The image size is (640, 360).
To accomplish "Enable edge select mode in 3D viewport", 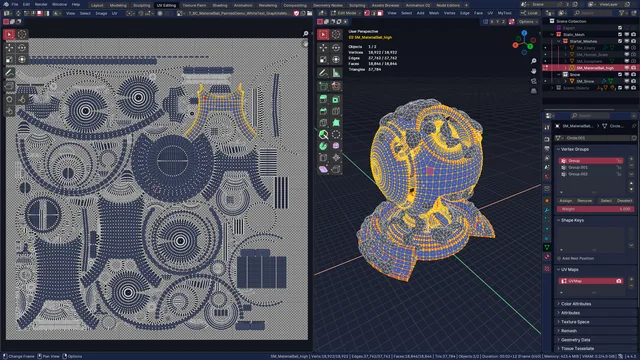I will tap(373, 13).
